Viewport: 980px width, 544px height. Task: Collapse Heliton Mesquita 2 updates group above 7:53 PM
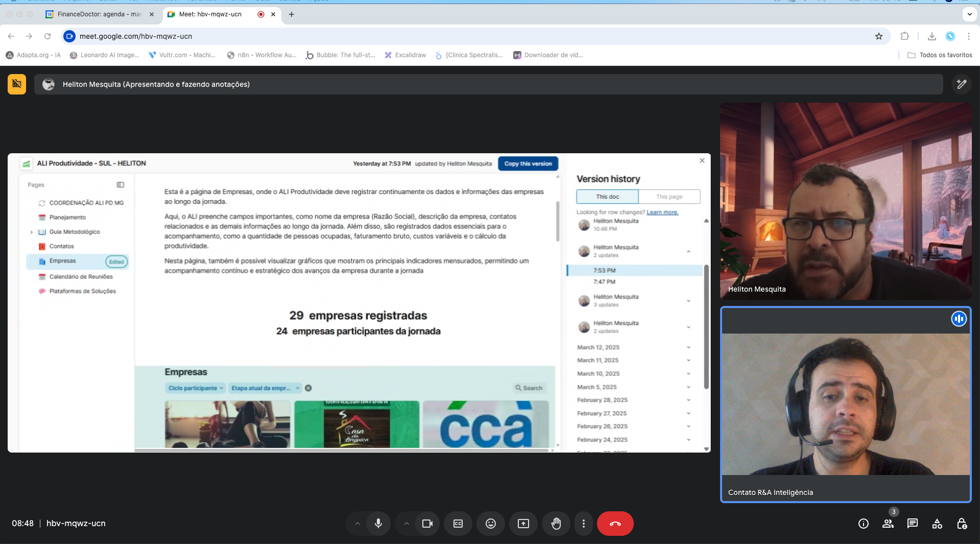688,251
